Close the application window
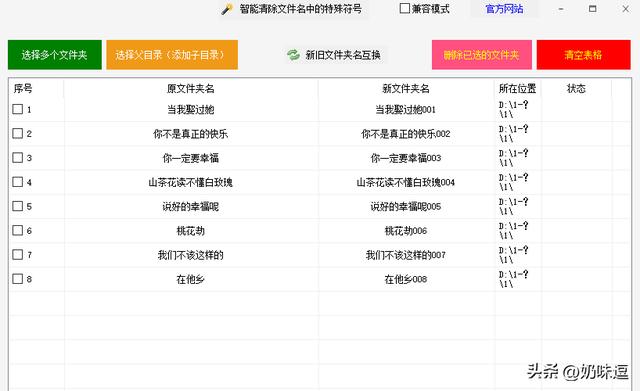The width and height of the screenshot is (640, 391). (625, 9)
